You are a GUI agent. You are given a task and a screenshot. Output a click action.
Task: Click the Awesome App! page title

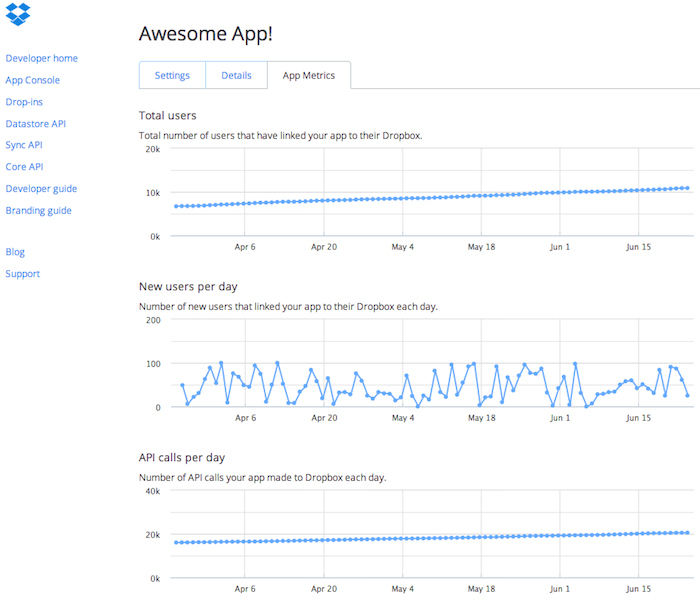click(x=205, y=33)
